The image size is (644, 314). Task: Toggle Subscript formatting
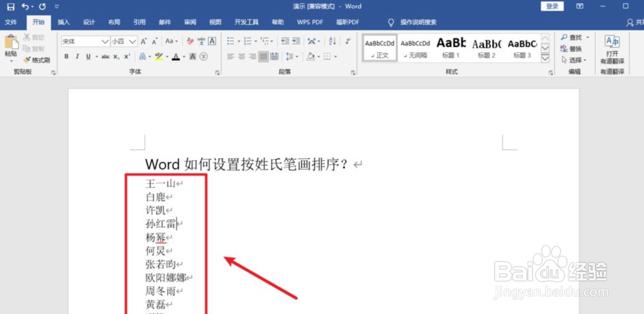pyautogui.click(x=116, y=56)
